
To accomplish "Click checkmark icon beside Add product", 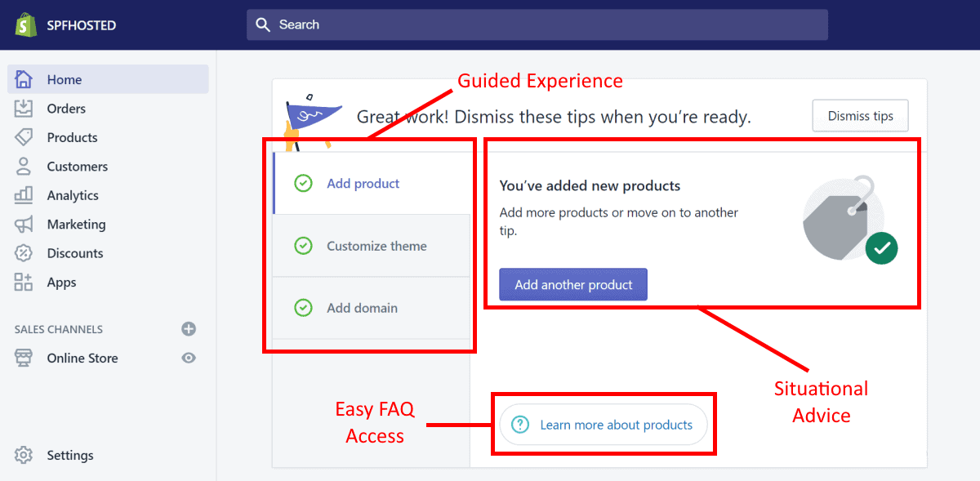I will tap(303, 184).
